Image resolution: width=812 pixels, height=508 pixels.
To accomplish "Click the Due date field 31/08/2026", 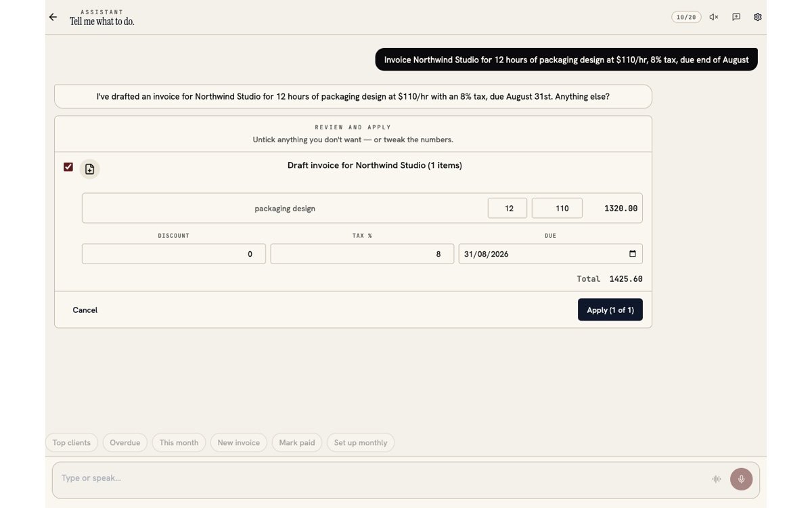I will (x=551, y=254).
